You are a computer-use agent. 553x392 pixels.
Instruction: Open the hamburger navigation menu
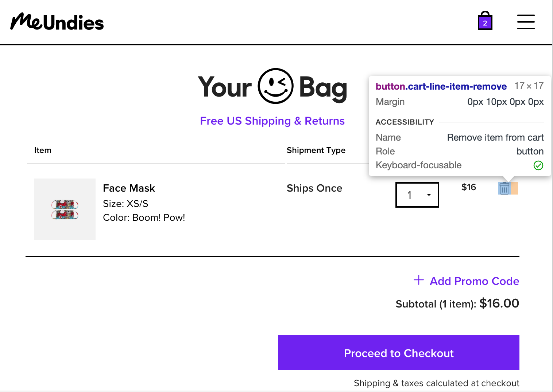coord(526,22)
